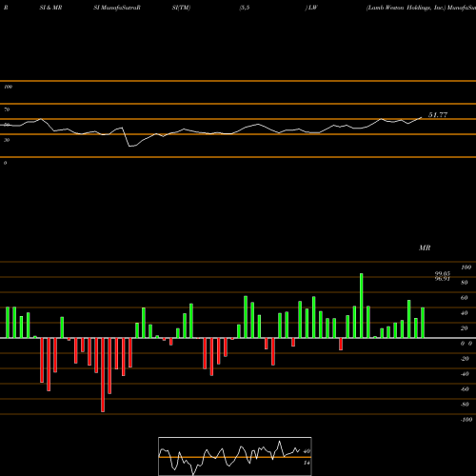Click the tallest green MR histogram bar
Screen dimensions: 476x476
pyautogui.click(x=362, y=306)
